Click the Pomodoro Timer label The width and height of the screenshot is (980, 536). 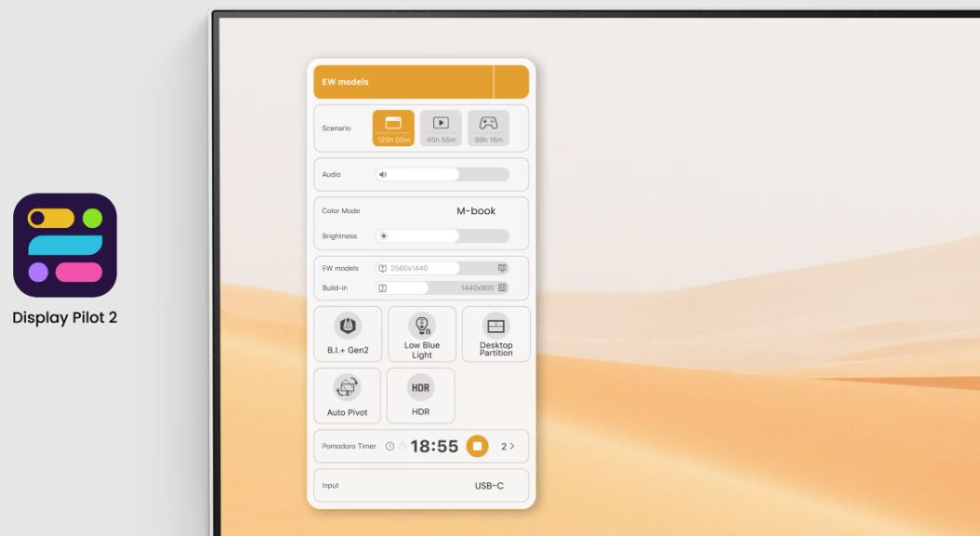point(349,446)
